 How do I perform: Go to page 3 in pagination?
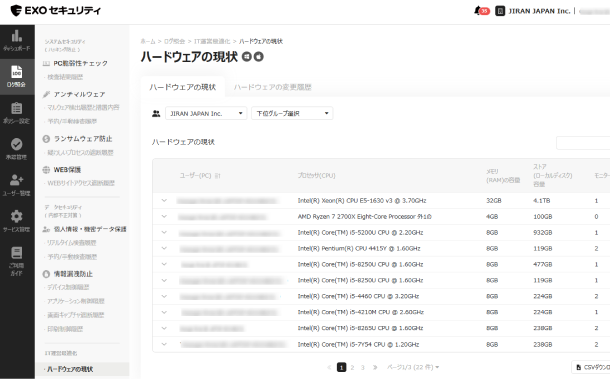(x=363, y=367)
